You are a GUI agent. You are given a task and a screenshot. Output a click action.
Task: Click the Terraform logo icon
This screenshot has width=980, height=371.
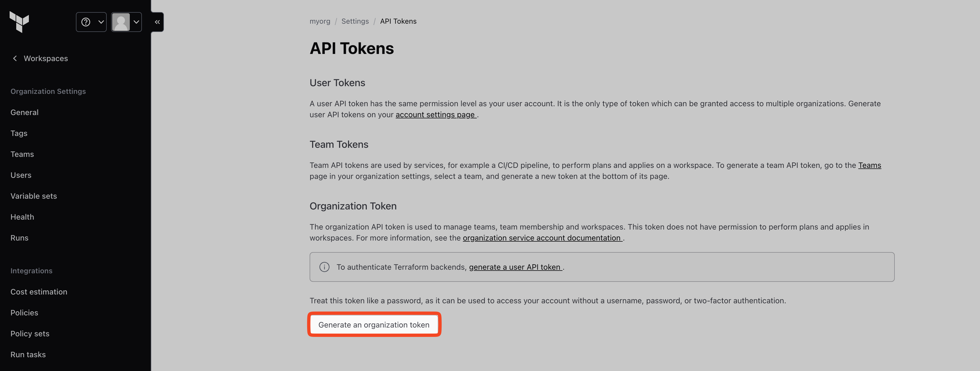(x=19, y=22)
